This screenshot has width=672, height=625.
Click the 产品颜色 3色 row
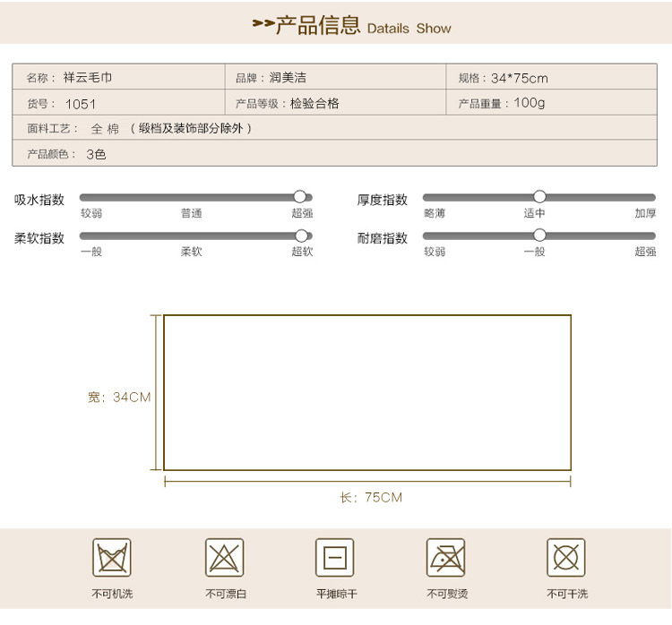(335, 153)
